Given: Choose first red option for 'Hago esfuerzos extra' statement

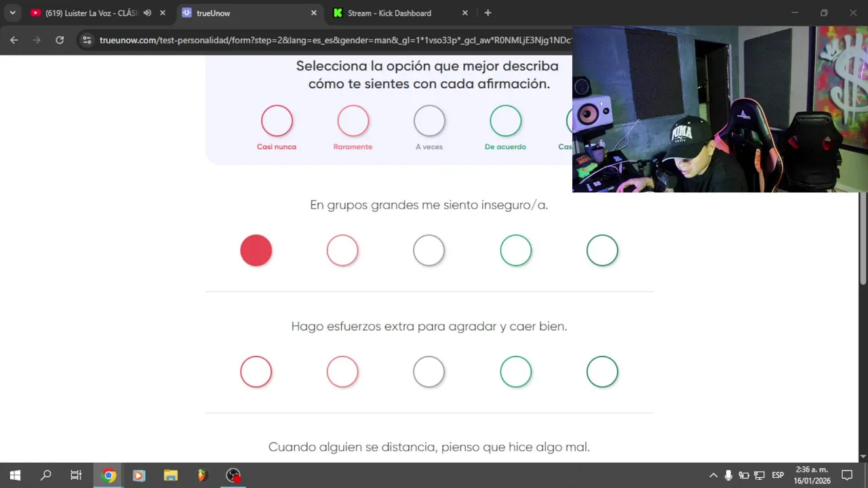Looking at the screenshot, I should 256,372.
